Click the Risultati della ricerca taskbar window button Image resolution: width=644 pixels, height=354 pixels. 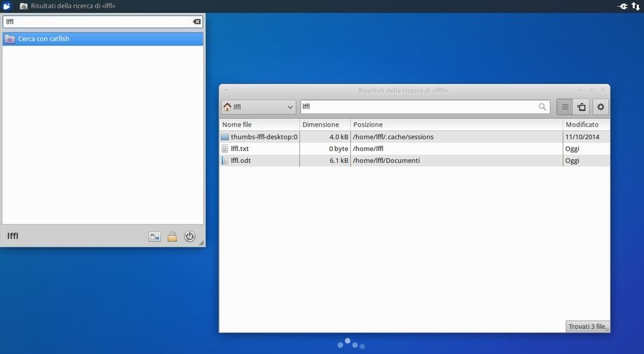[x=67, y=6]
